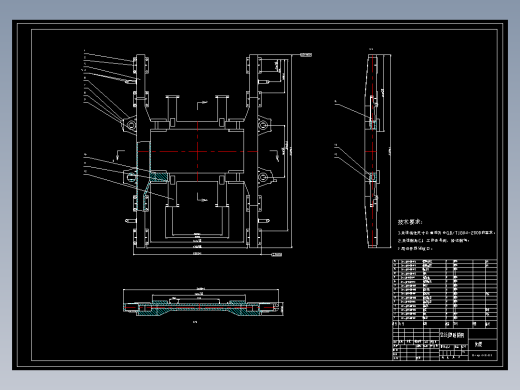Select the narrow side view on the right
The image size is (520, 390).
click(x=372, y=150)
